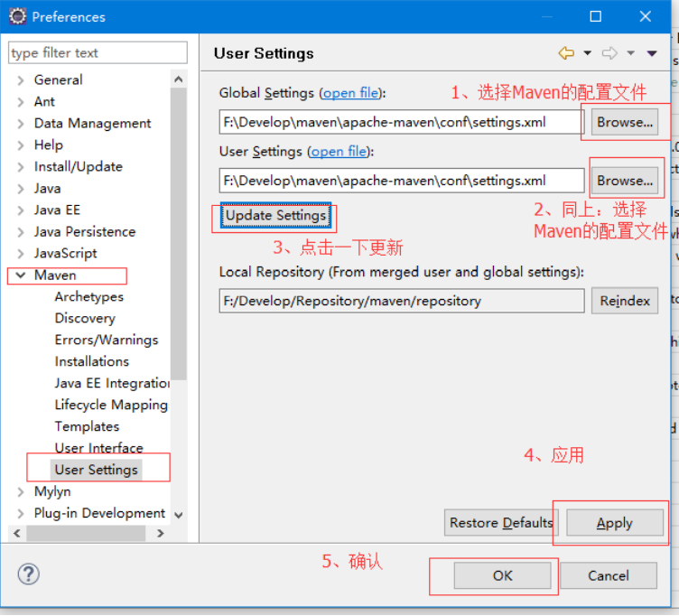This screenshot has width=679, height=616.
Task: Click the tree scroll up arrow
Action: point(179,79)
